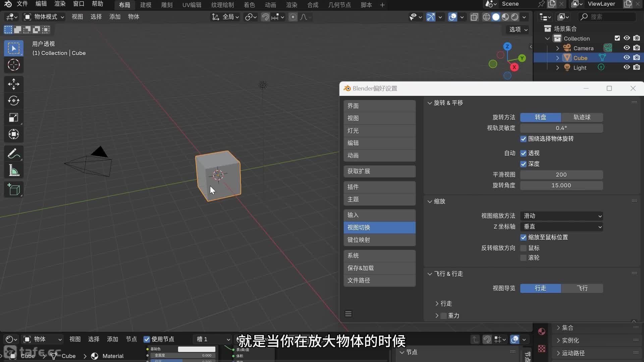The height and width of the screenshot is (362, 644).
Task: Open 槽 1 material slot dropdown
Action: coord(213,339)
